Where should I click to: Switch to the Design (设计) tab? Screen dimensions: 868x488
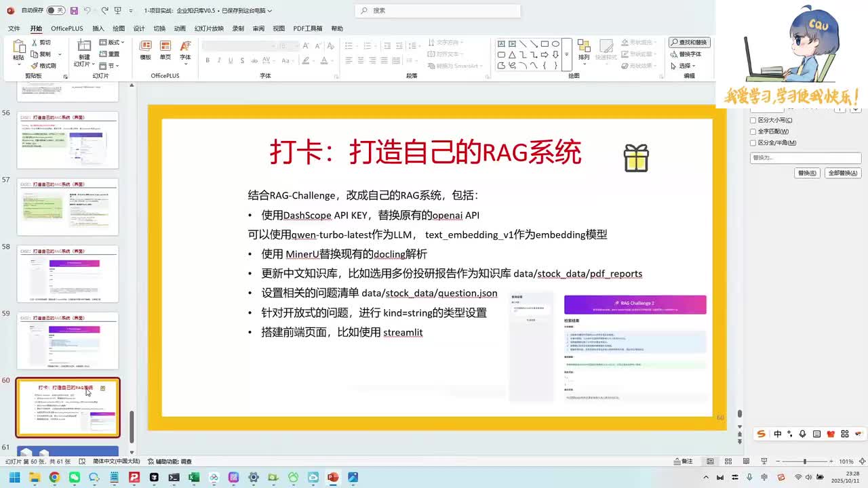[139, 28]
